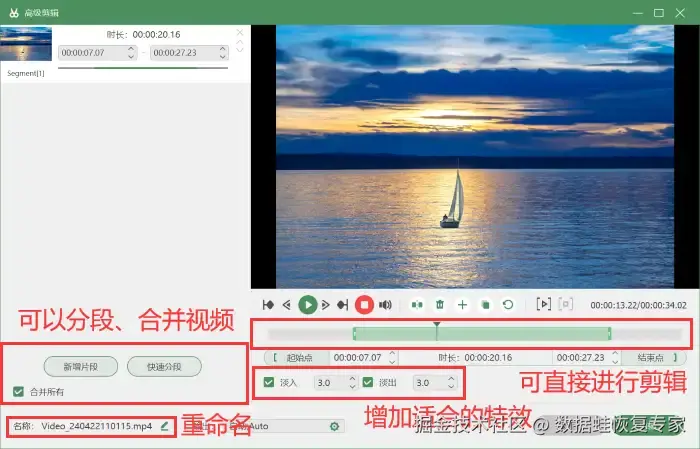This screenshot has width=700, height=449.
Task: Click the pencil icon to rename file
Action: click(165, 426)
